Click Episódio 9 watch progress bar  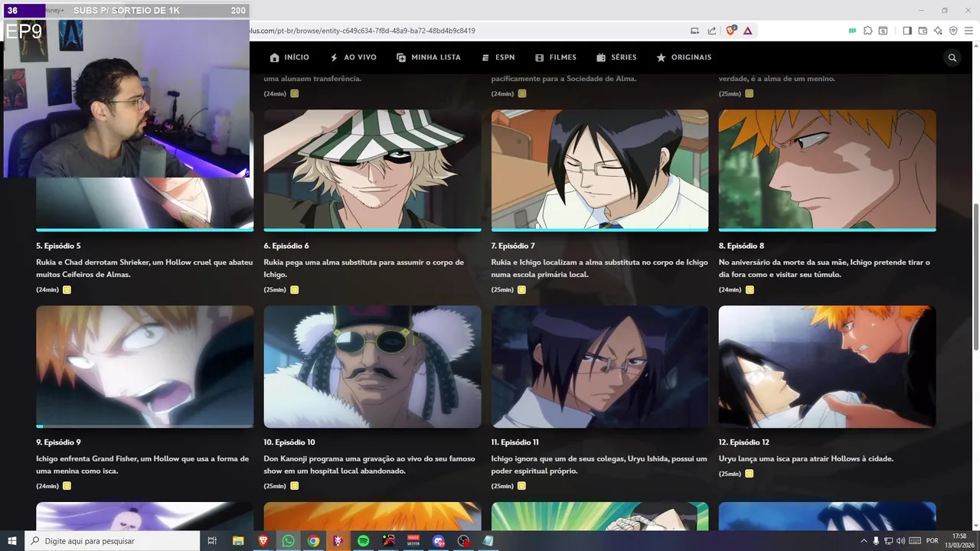click(x=145, y=426)
